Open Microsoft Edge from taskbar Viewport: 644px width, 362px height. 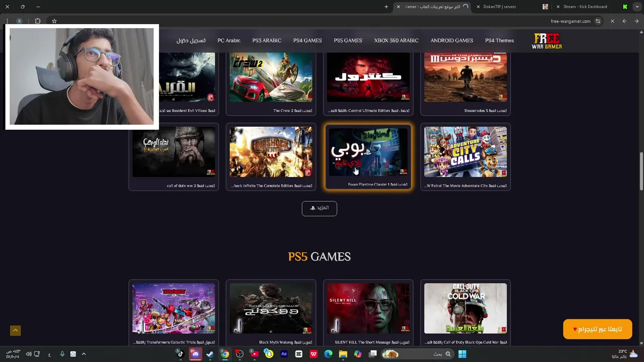point(329,354)
